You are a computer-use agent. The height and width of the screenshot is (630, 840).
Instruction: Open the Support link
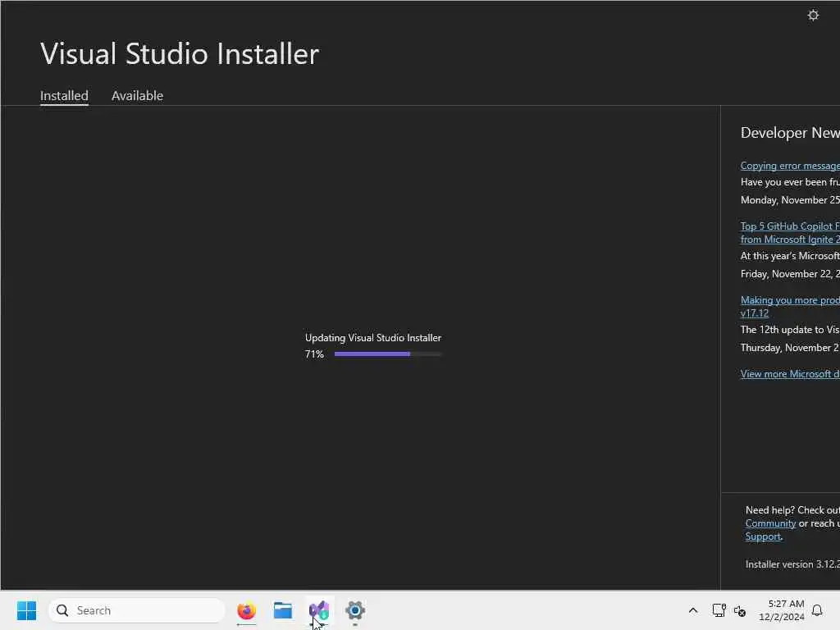763,536
